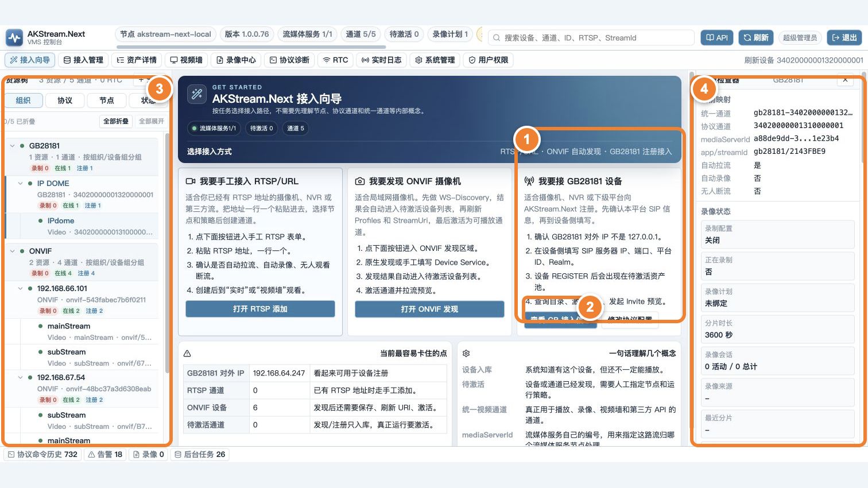The height and width of the screenshot is (488, 868).
Task: Collapse the GB28181 tree group
Action: click(12, 146)
